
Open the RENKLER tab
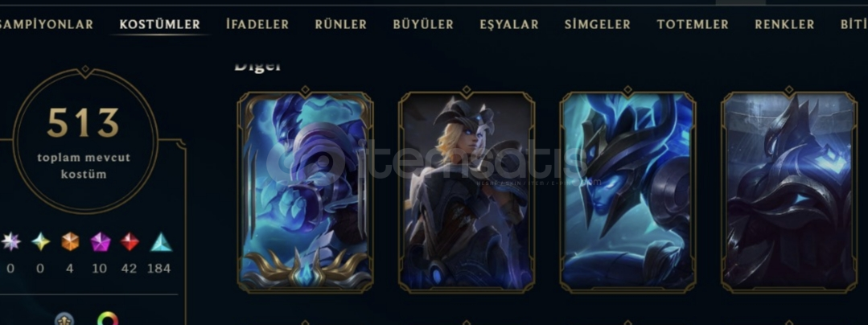(784, 24)
